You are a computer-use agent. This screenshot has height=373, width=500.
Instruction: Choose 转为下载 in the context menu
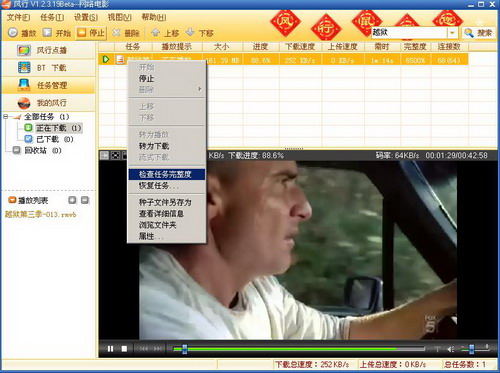(167, 146)
